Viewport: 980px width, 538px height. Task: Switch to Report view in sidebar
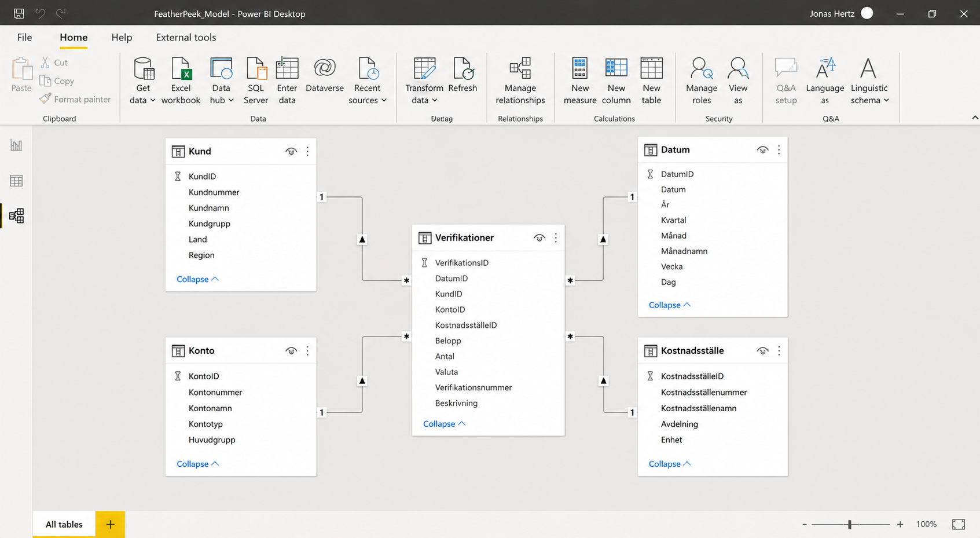(x=16, y=145)
